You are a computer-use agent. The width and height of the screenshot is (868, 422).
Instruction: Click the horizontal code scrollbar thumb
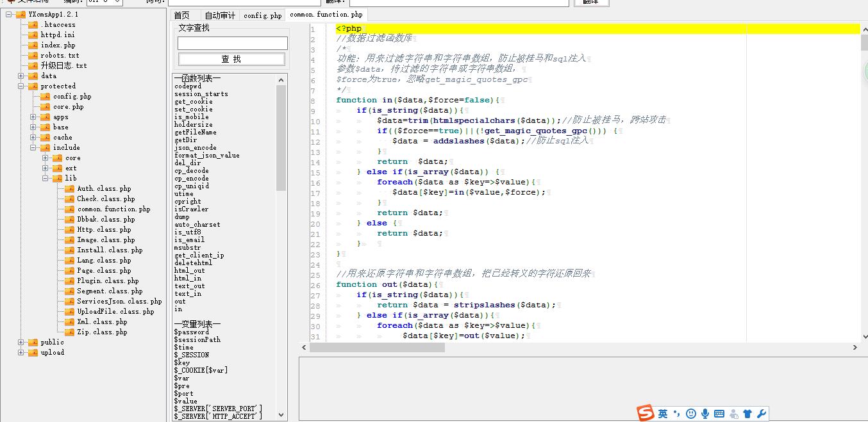377,347
